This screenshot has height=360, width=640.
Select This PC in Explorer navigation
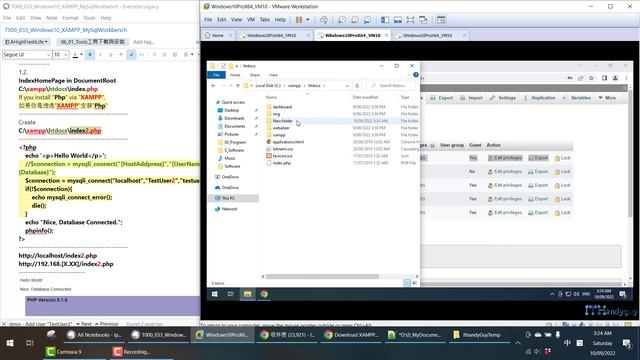coord(228,198)
